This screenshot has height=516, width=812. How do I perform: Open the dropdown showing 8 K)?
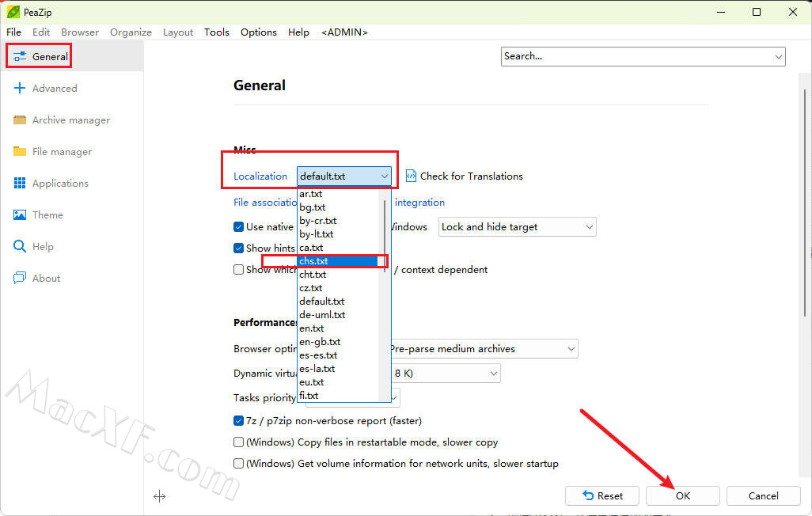[x=446, y=373]
